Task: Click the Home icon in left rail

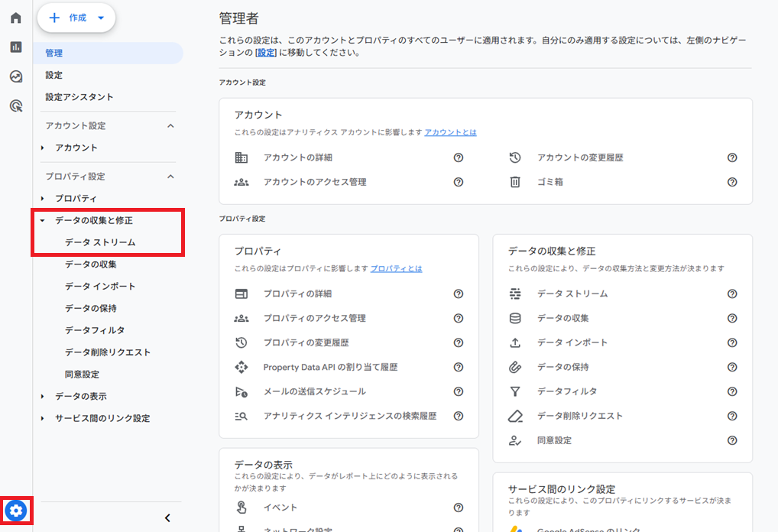Action: pos(16,18)
